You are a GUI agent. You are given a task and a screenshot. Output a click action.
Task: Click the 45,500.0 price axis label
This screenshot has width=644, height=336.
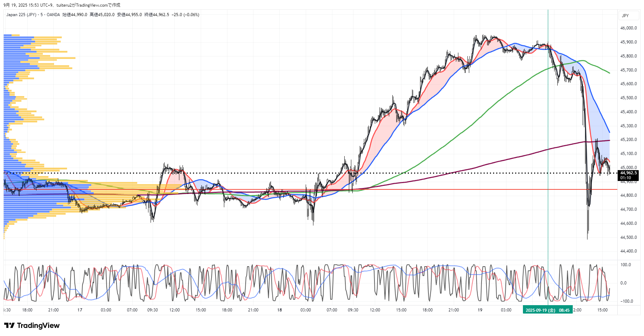click(x=628, y=98)
